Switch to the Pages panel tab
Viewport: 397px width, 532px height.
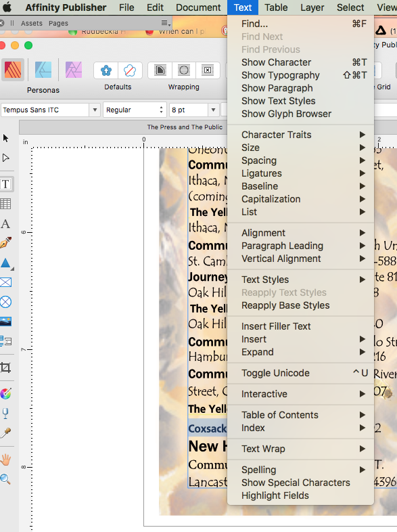tap(58, 23)
